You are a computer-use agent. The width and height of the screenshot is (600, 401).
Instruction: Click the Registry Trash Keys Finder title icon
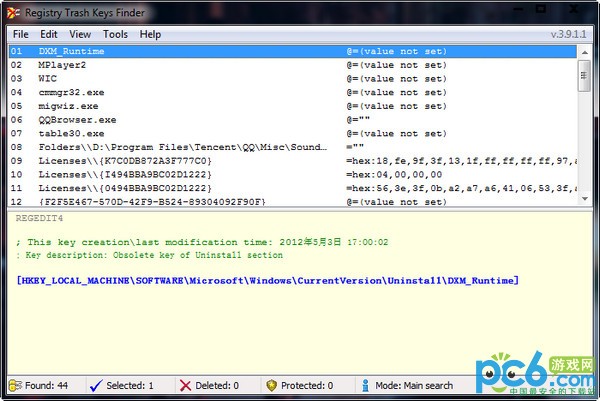point(13,13)
